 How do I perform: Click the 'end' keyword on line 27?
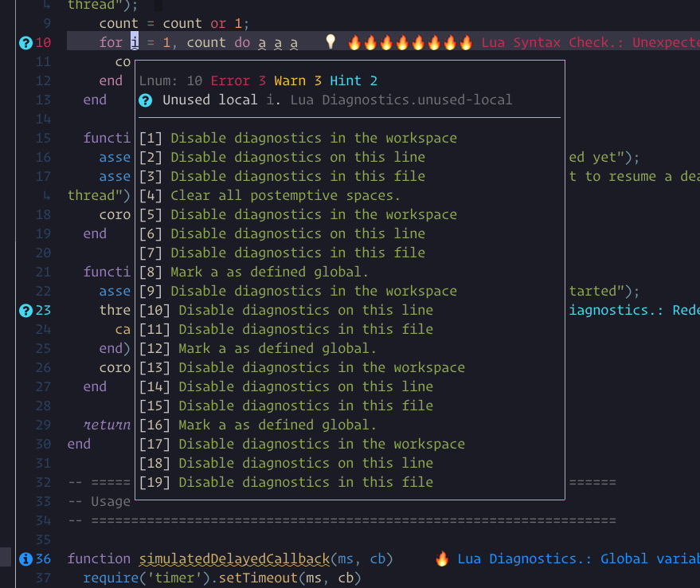click(95, 386)
